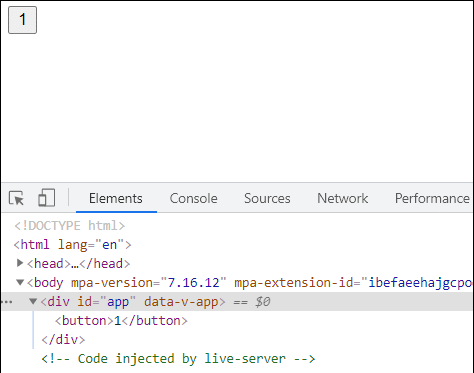This screenshot has width=474, height=373.
Task: Open the Console tab
Action: click(193, 198)
